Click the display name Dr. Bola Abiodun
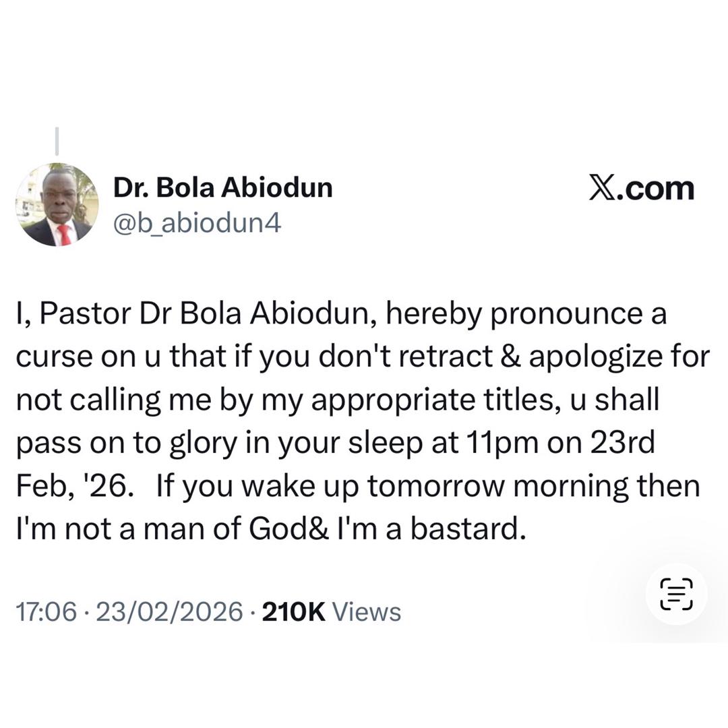This screenshot has width=728, height=728. click(x=222, y=188)
